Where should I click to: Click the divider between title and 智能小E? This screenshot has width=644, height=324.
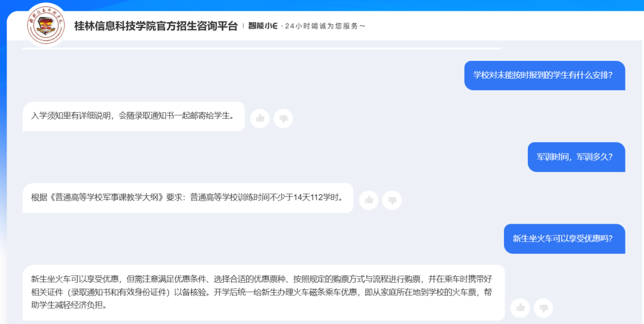point(243,26)
